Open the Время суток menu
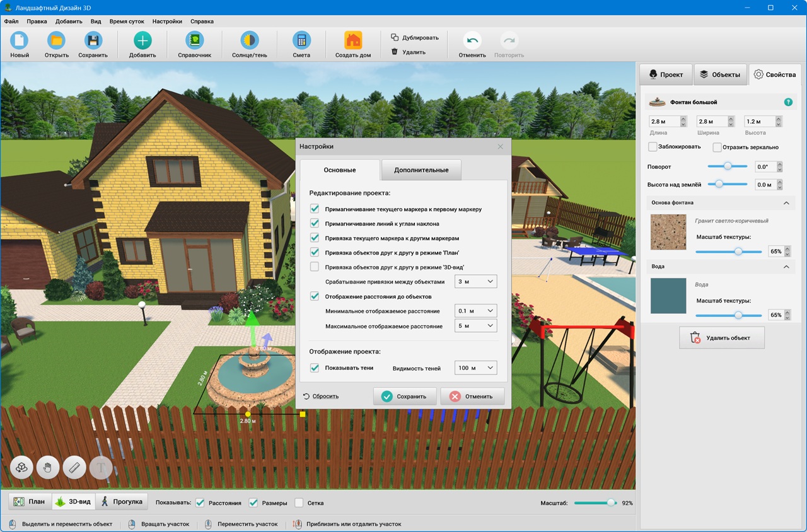This screenshot has height=532, width=807. coord(127,21)
